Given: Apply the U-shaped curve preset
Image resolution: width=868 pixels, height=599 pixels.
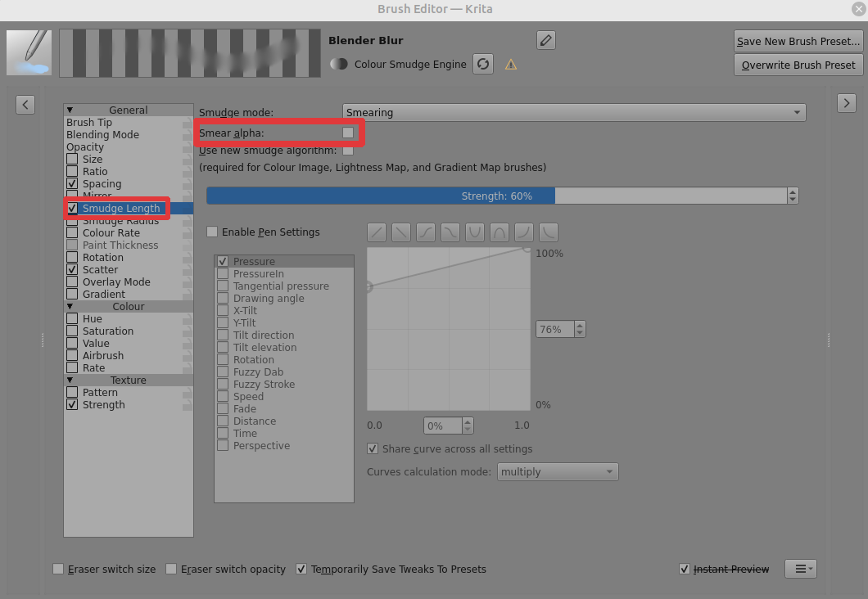Looking at the screenshot, I should pyautogui.click(x=475, y=232).
